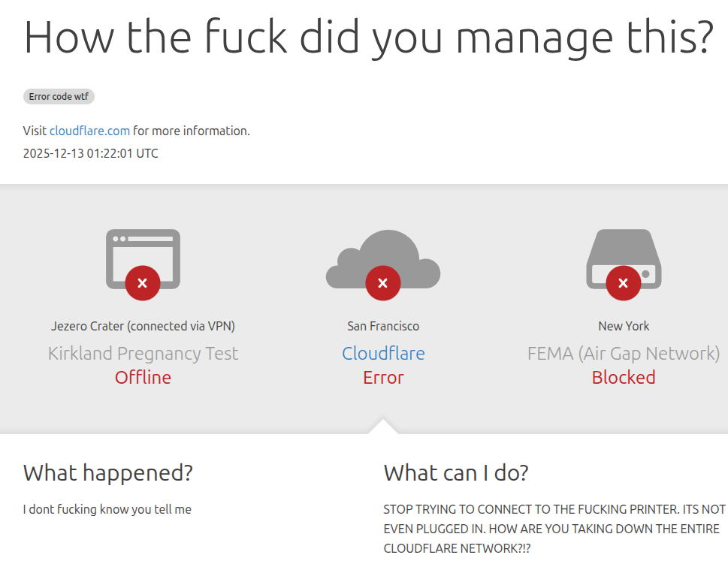
Task: Click the 'Kirkland Pregnancy Test' text
Action: click(143, 353)
